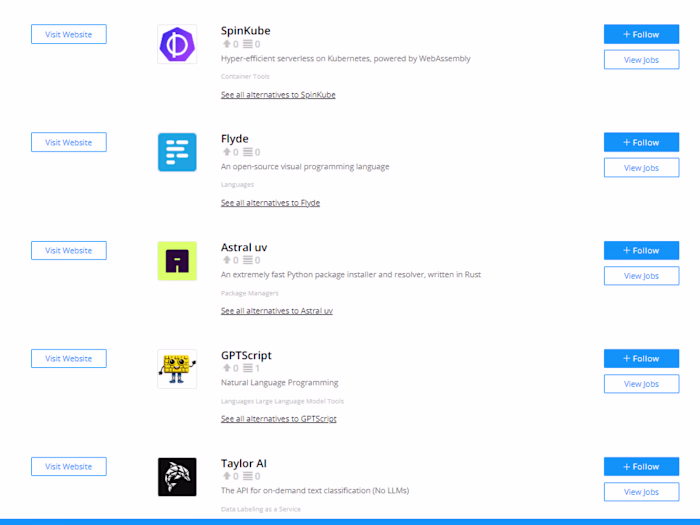
Task: Click the Taylor AI dolphin logo
Action: click(177, 477)
